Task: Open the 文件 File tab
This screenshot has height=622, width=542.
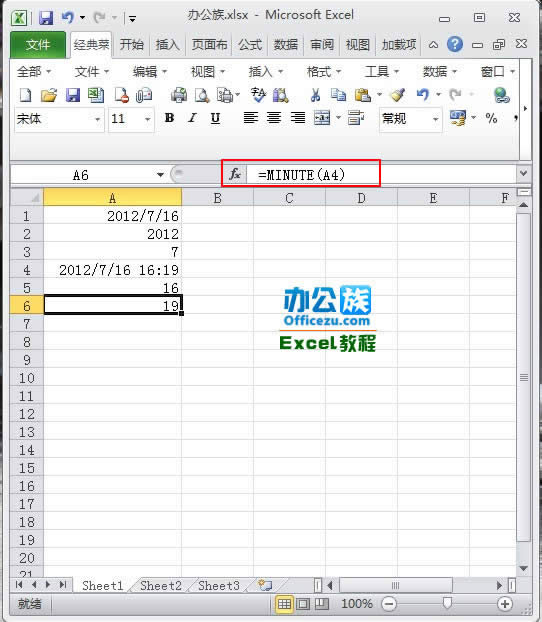Action: (x=38, y=44)
